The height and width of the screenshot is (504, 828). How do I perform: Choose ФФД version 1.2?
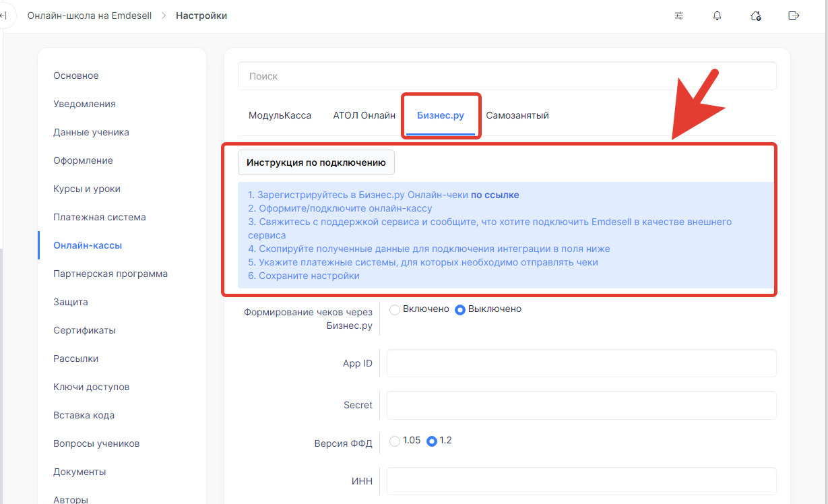432,441
